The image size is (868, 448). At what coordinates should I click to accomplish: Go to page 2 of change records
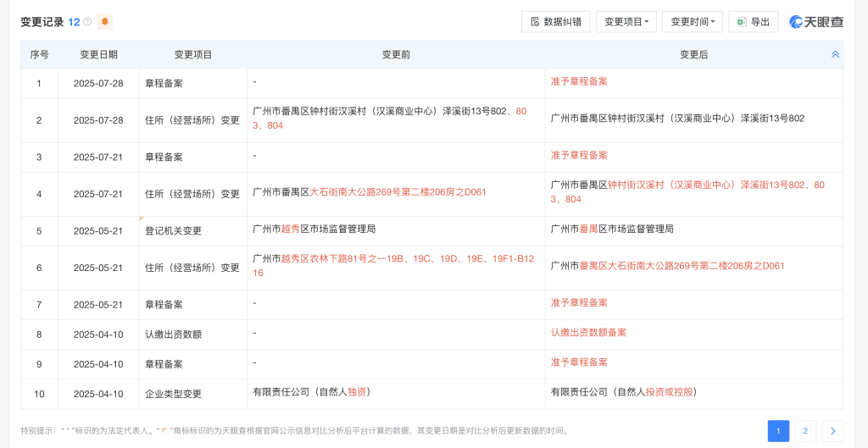click(804, 431)
